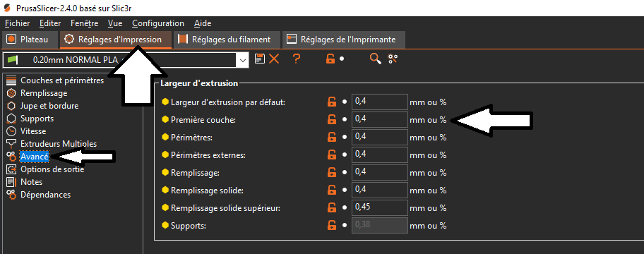This screenshot has width=644, height=254.
Task: Select Couches et périmètres page
Action: (62, 80)
